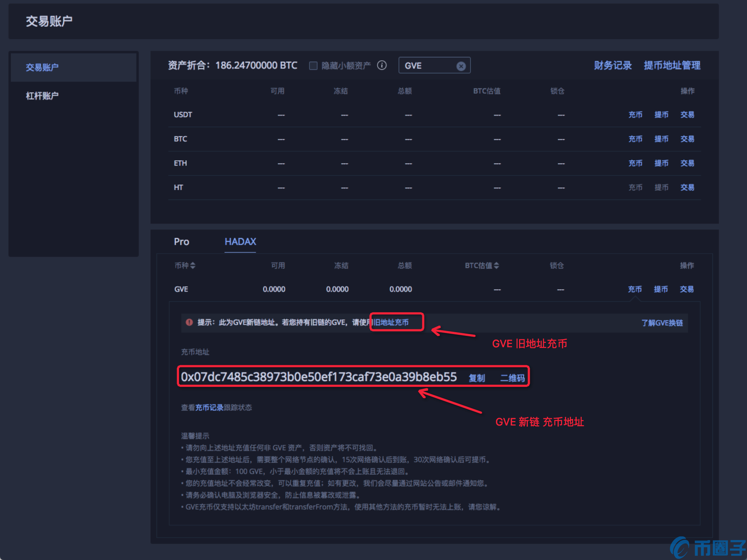The image size is (747, 560).
Task: Click 旧地址充币 button for old GVE
Action: tap(395, 322)
